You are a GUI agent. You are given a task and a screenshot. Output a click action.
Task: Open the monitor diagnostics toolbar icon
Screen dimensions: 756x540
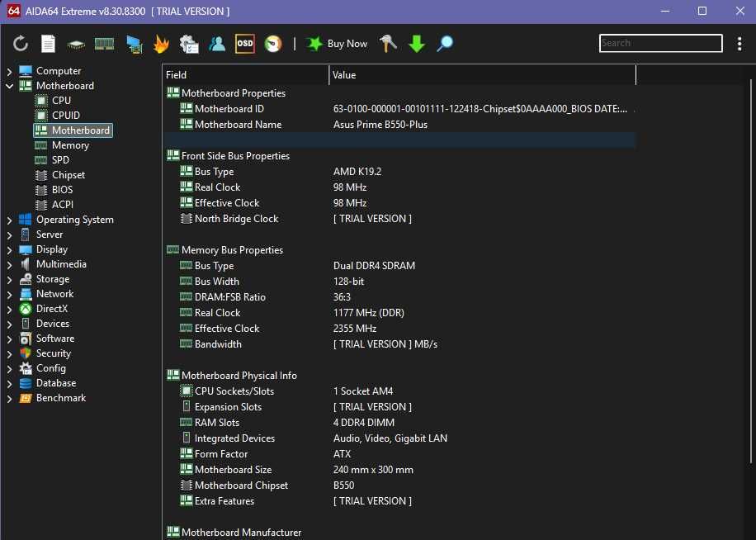[134, 45]
